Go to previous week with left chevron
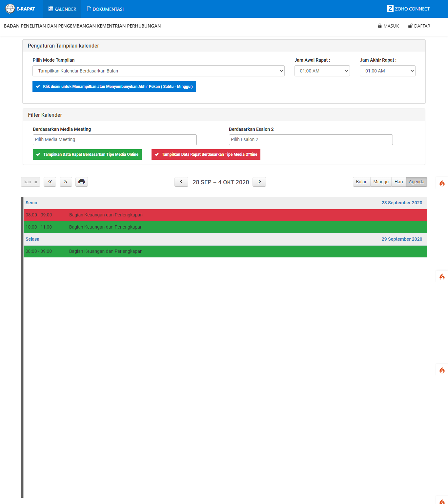 (x=181, y=182)
